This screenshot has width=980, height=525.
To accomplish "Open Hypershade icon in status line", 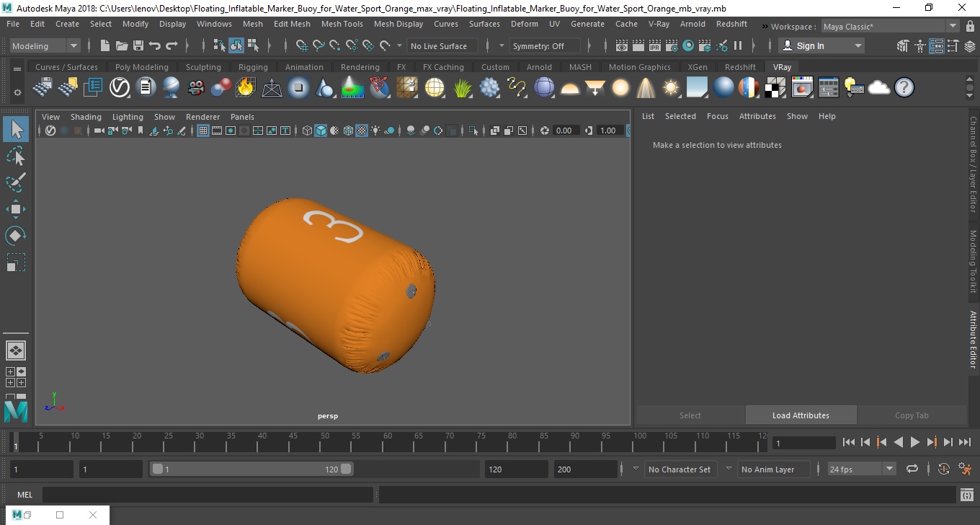I will [687, 45].
